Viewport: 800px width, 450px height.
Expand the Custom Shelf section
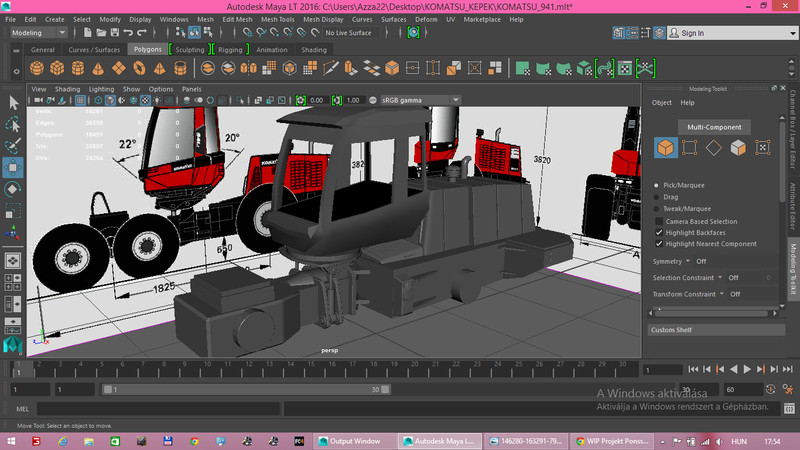pos(716,330)
